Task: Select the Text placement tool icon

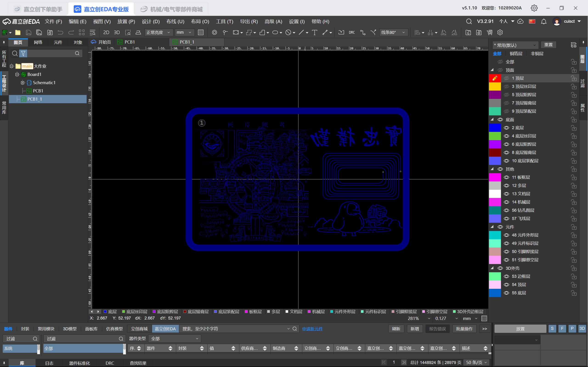Action: (314, 33)
